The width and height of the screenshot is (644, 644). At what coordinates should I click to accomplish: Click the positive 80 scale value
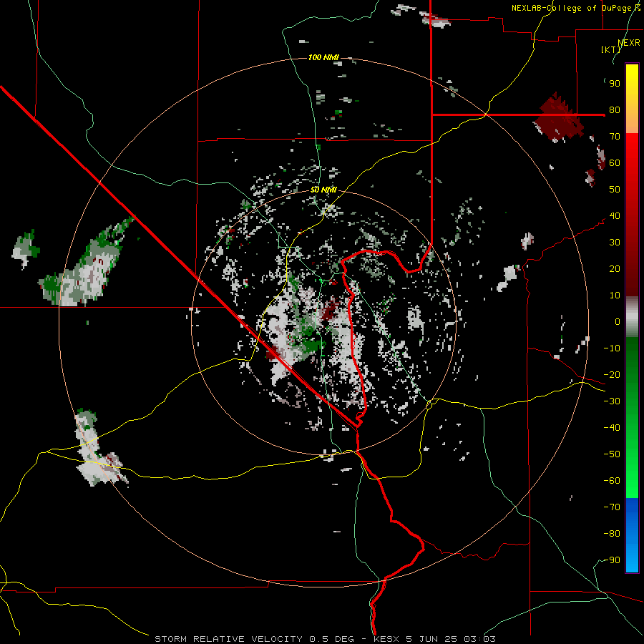[x=615, y=109]
